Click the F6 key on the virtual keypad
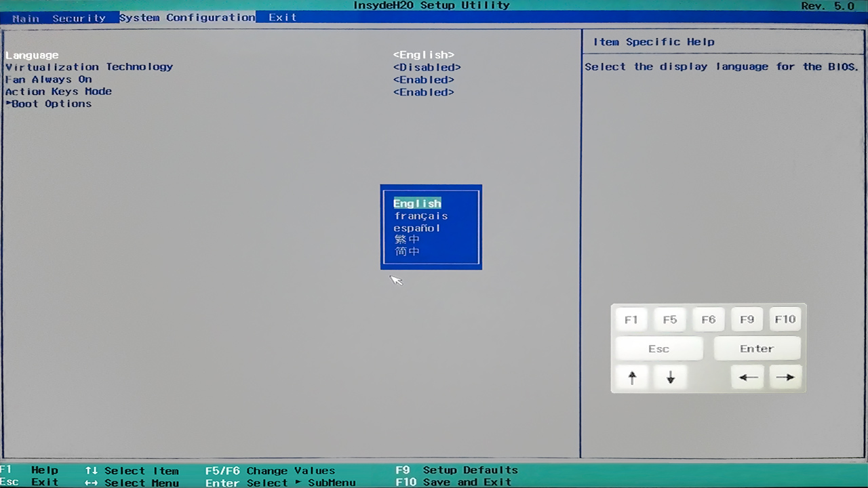This screenshot has width=868, height=488. [x=708, y=320]
